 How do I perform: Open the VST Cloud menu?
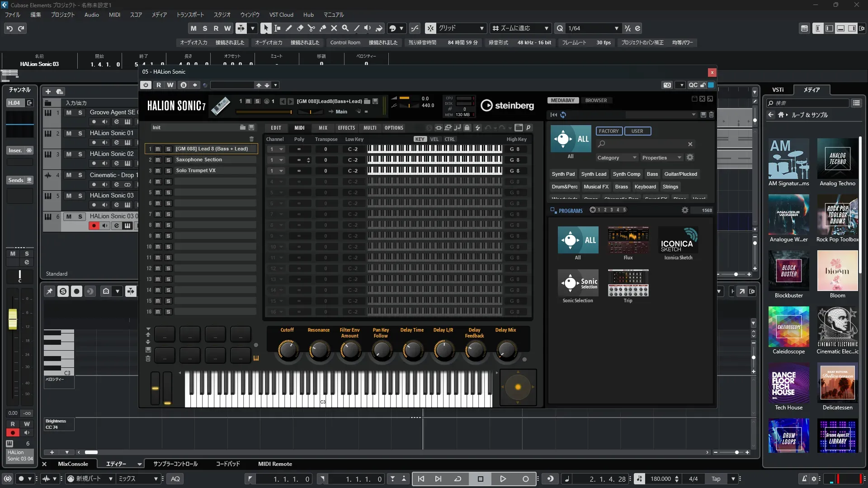tap(281, 14)
